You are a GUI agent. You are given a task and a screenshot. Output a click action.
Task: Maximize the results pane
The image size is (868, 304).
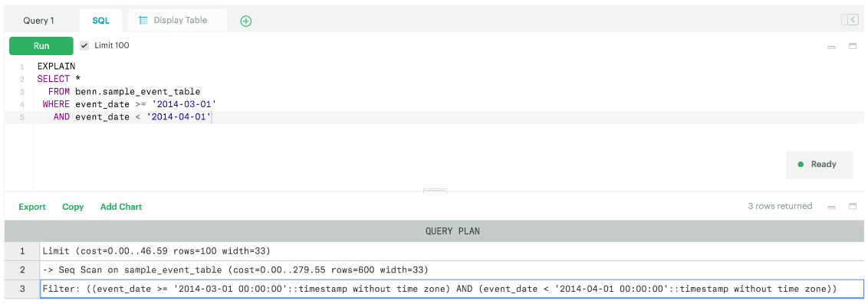click(853, 206)
